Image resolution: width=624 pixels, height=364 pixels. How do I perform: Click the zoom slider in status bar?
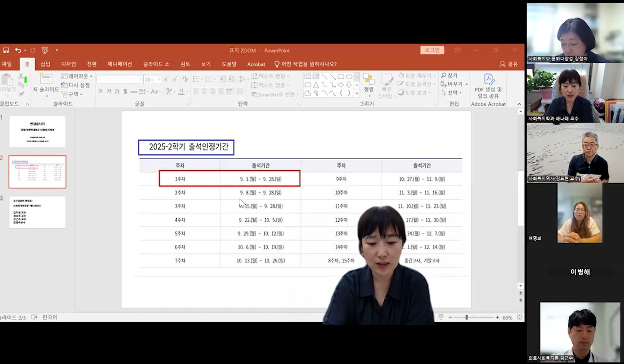[467, 317]
